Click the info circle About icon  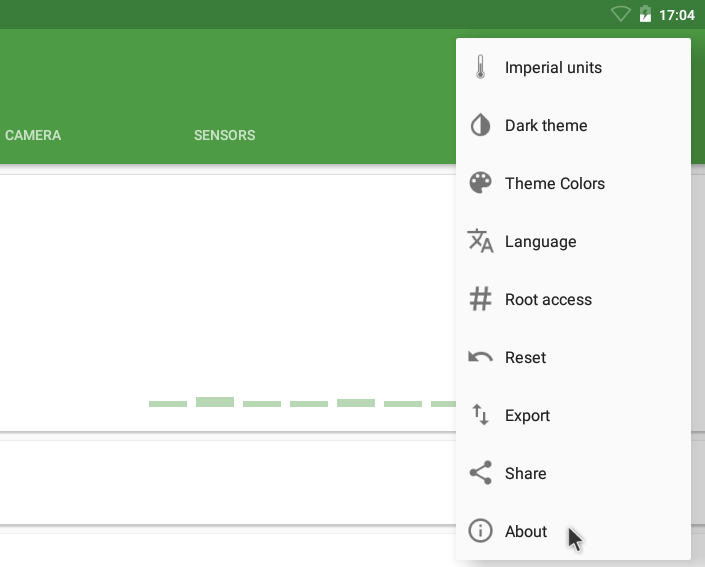coord(480,531)
